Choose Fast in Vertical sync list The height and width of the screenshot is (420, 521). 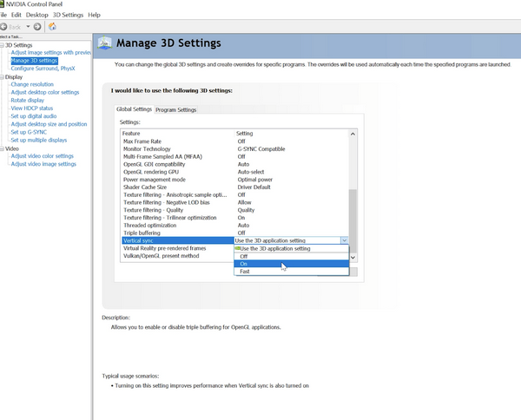[245, 272]
